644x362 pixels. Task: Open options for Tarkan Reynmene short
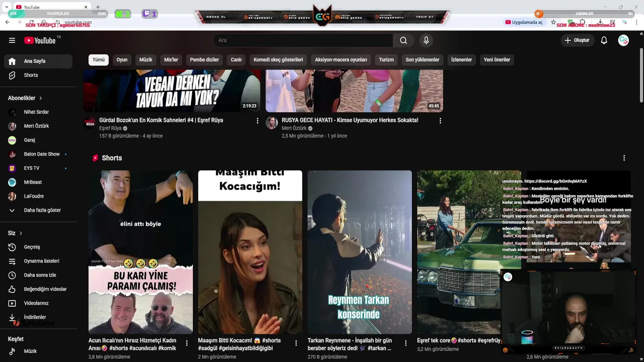[406, 343]
